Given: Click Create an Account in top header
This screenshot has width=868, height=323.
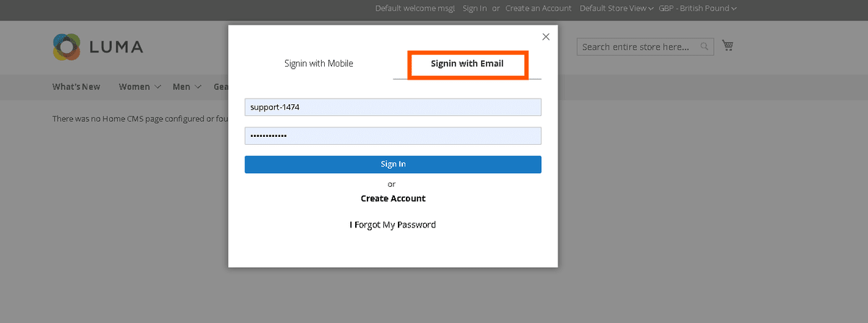Looking at the screenshot, I should pos(538,9).
